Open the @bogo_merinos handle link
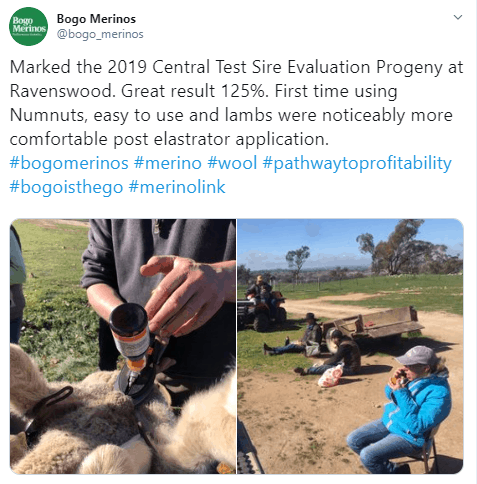This screenshot has height=484, width=477. tap(100, 34)
